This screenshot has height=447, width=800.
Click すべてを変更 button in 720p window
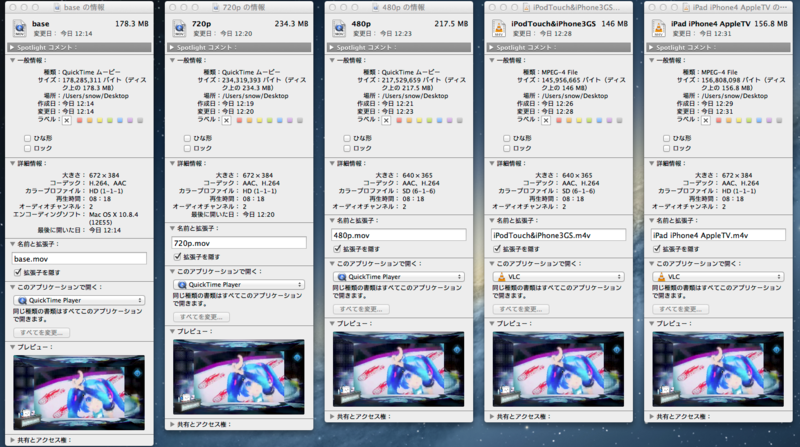202,317
